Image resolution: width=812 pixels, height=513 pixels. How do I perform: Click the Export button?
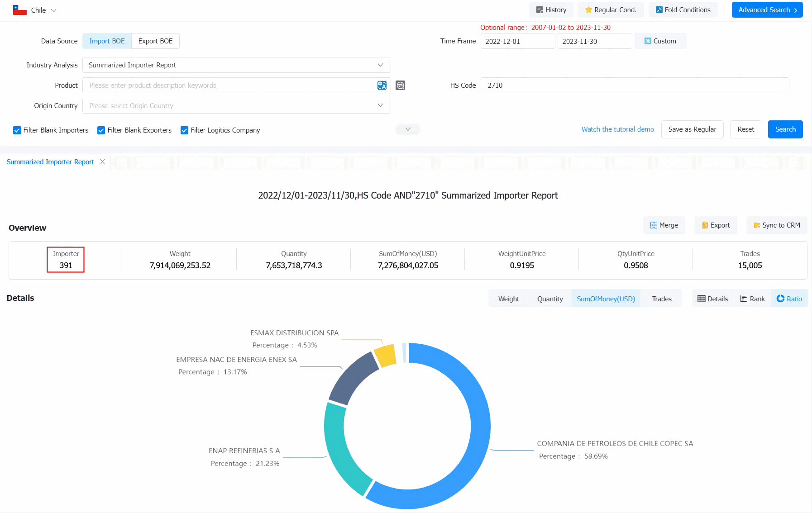pos(716,225)
